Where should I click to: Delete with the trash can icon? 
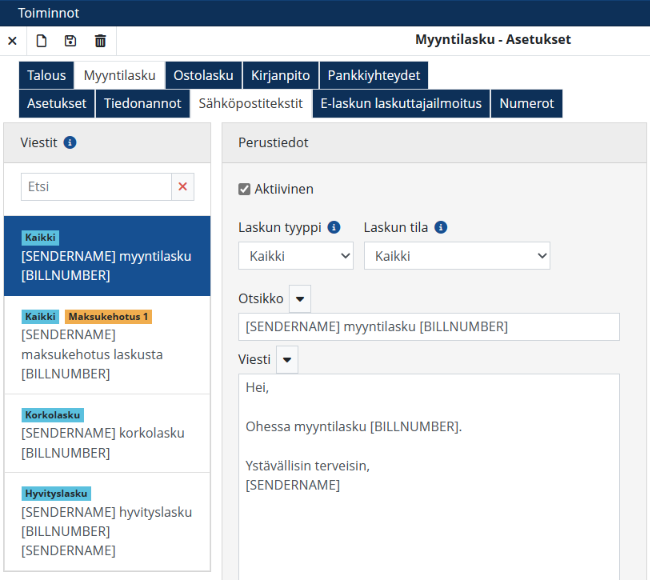(100, 41)
